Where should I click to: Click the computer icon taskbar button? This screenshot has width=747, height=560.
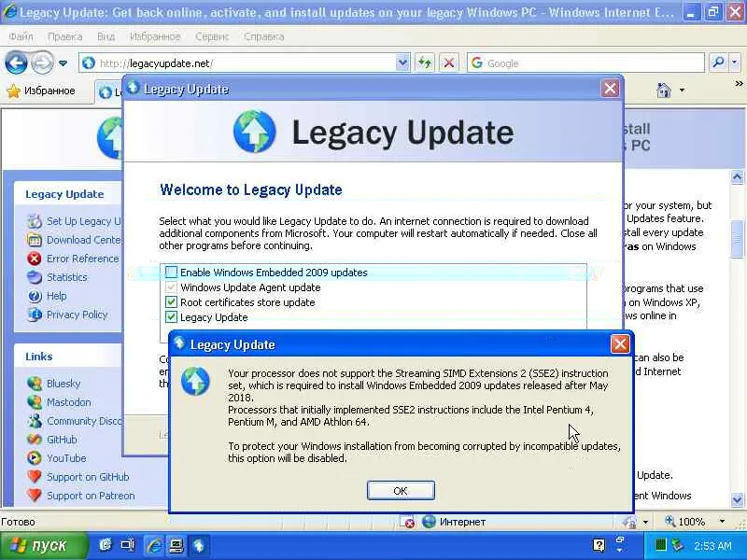(x=176, y=545)
